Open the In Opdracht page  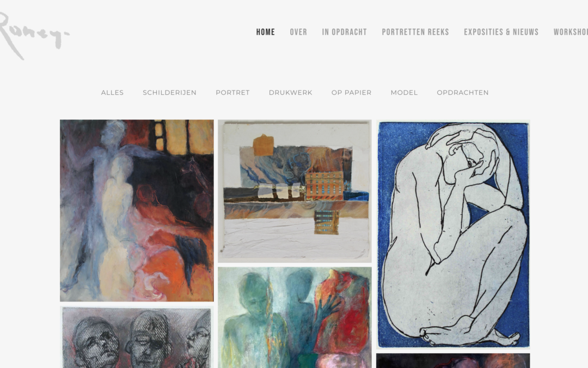coord(344,32)
